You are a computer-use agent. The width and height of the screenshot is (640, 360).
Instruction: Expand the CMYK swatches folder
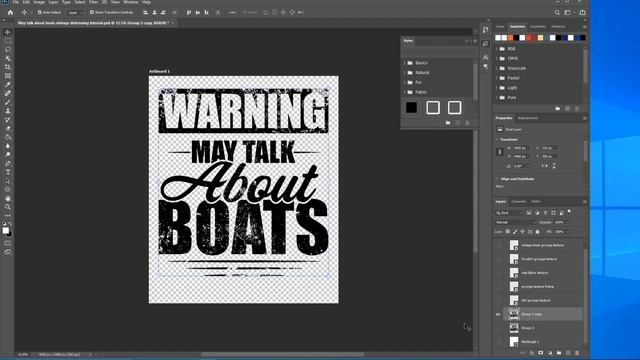[x=497, y=58]
